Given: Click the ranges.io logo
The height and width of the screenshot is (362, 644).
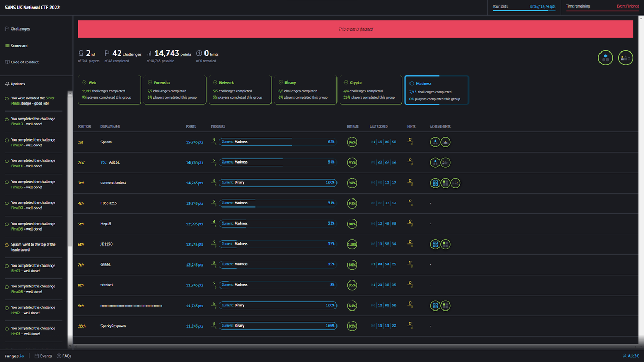Looking at the screenshot, I should [x=16, y=356].
